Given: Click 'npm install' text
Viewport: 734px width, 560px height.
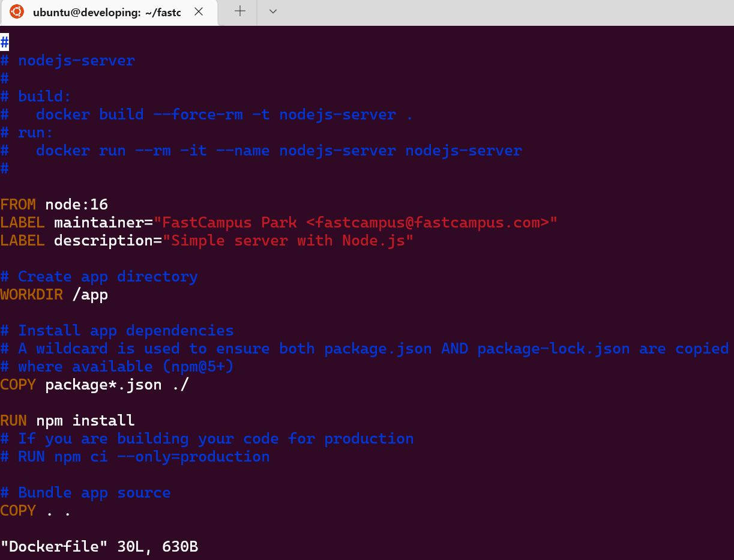Looking at the screenshot, I should coord(86,421).
